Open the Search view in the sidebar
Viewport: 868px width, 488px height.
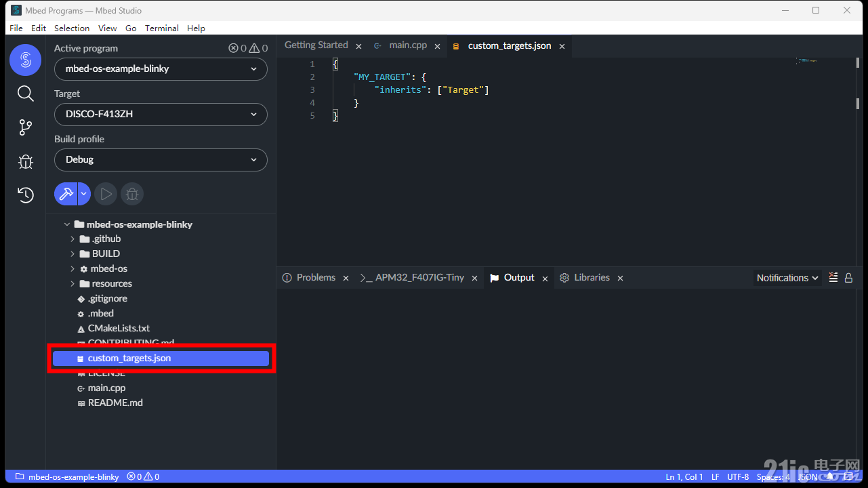[x=25, y=94]
